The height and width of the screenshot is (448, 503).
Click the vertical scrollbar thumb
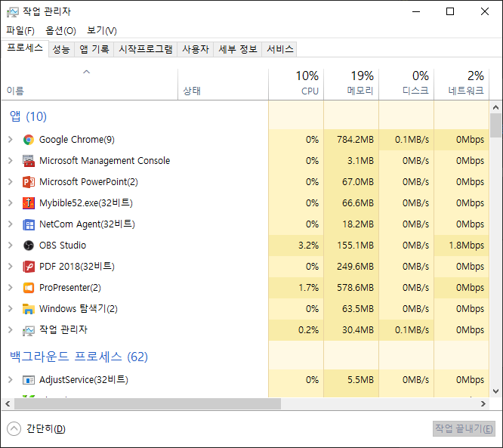[x=496, y=125]
